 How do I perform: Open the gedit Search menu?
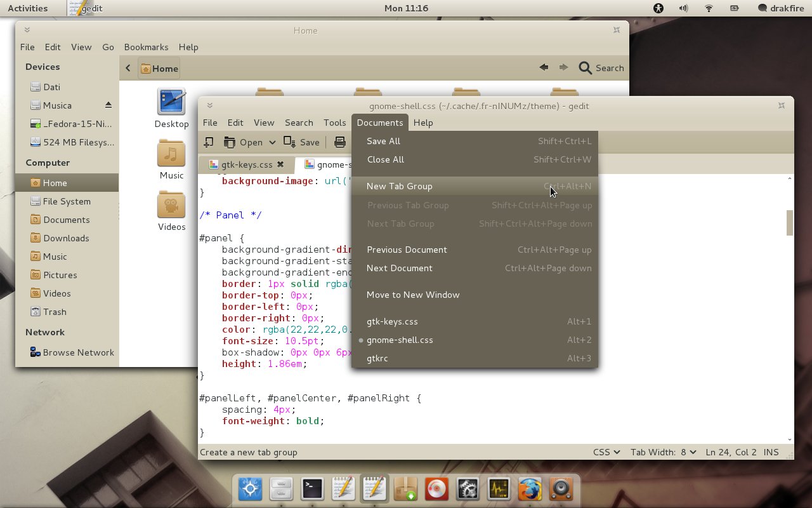[x=299, y=123]
